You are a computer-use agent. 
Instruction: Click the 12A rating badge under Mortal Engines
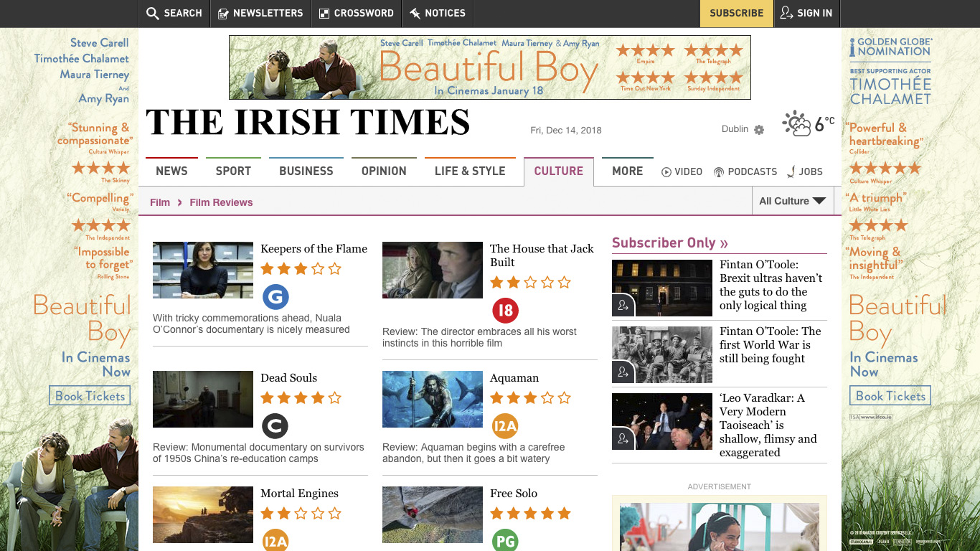coord(275,540)
